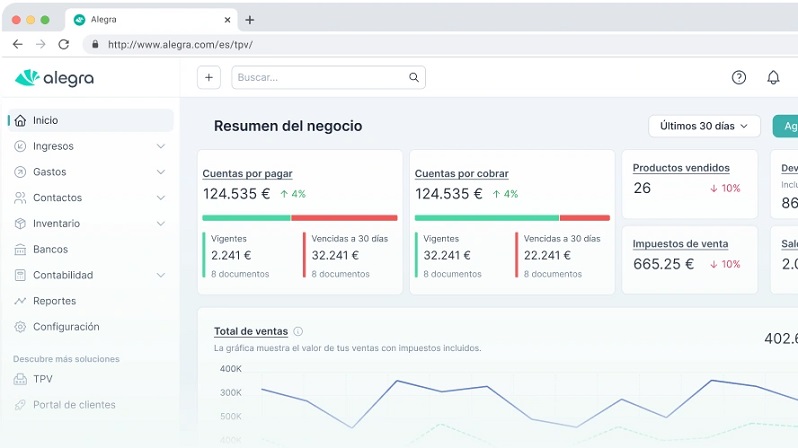Click the Productos vendidos heading link
Viewport: 798px width, 448px height.
pos(681,168)
